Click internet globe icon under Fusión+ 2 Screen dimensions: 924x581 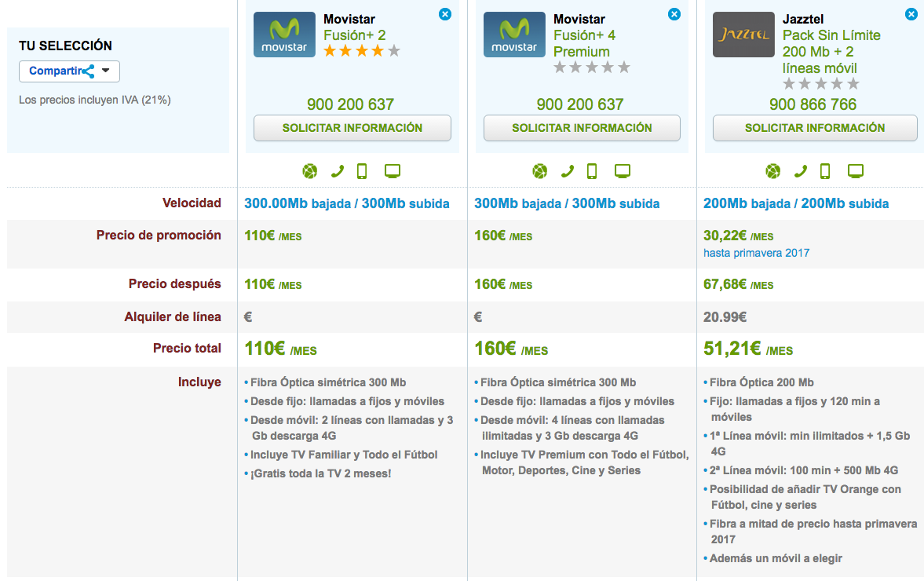310,171
